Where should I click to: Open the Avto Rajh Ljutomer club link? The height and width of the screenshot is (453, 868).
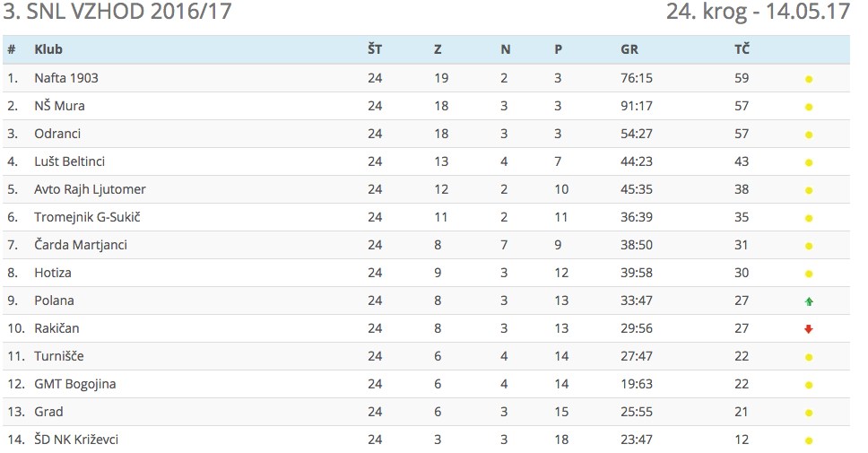tap(90, 189)
